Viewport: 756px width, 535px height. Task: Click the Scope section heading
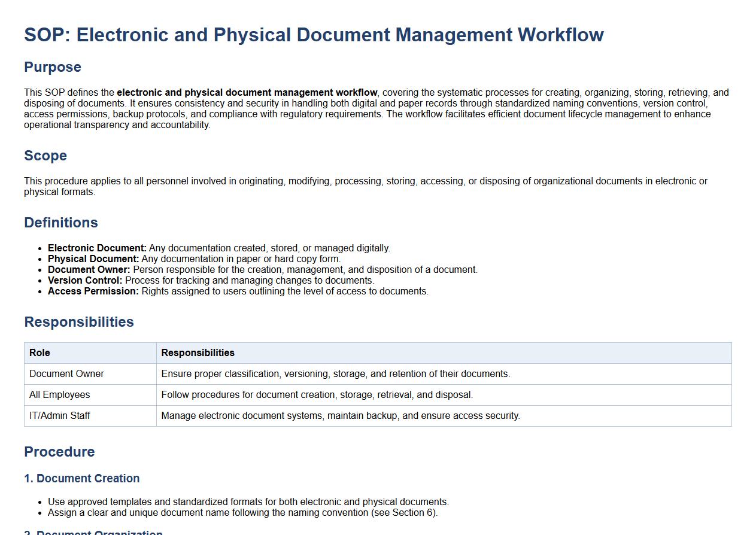[x=45, y=156]
